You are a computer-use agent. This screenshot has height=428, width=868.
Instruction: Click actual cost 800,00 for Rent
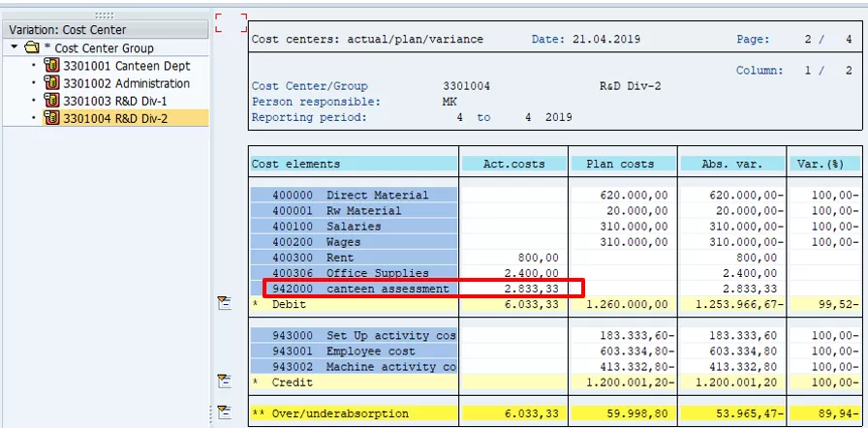click(x=538, y=258)
